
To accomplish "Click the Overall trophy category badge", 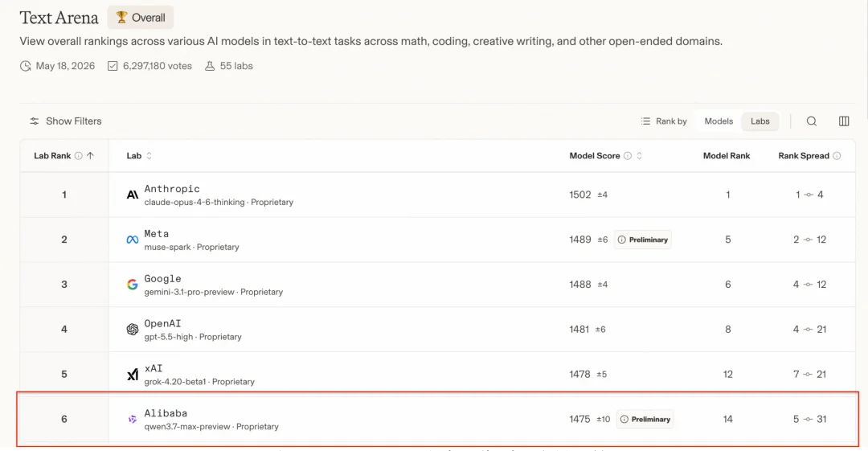I will coord(141,18).
